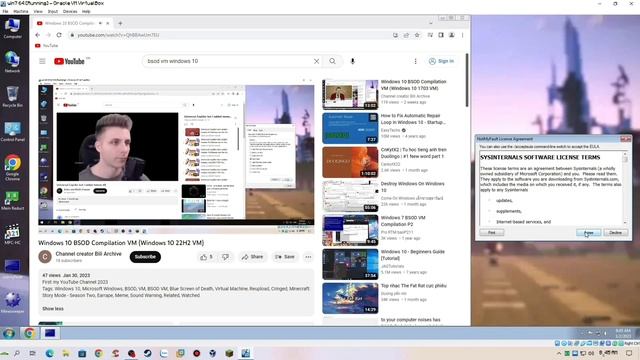Screen dimensions: 640x360
Task: Open the Network desktop icon
Action: 12,62
